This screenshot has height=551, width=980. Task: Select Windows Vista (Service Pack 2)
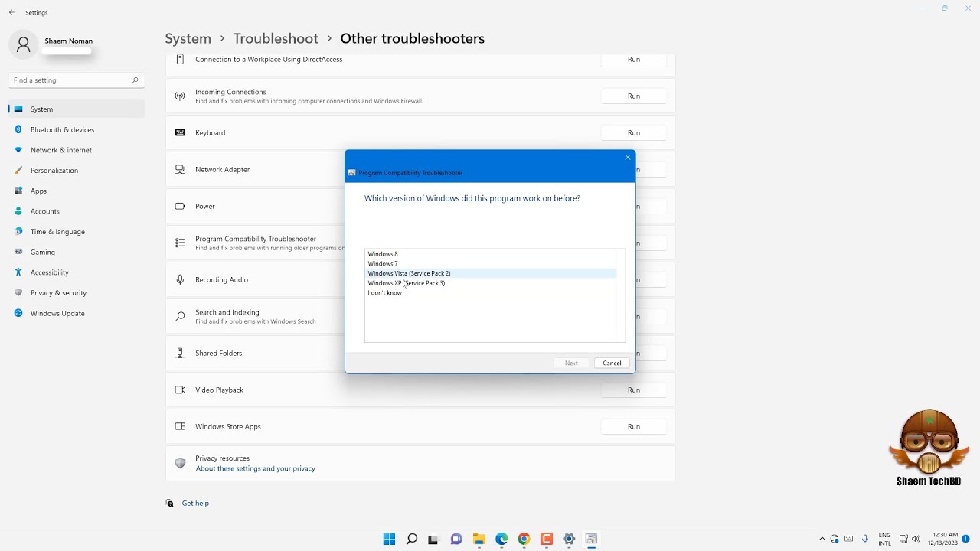click(x=491, y=273)
